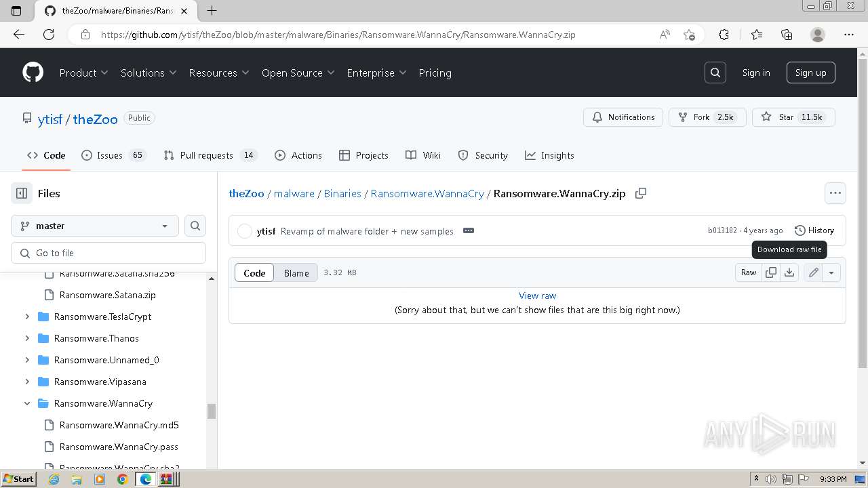This screenshot has width=868, height=488.
Task: Open Security tab
Action: 483,155
